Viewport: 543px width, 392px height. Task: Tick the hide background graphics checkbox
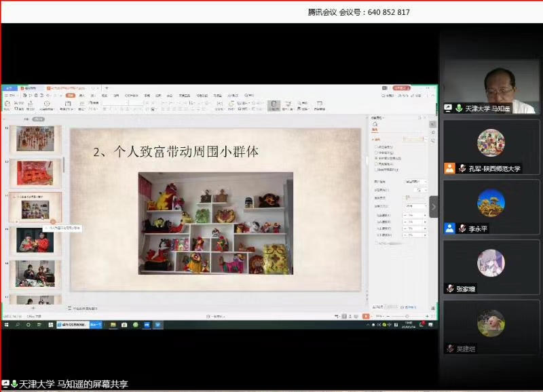click(x=377, y=169)
